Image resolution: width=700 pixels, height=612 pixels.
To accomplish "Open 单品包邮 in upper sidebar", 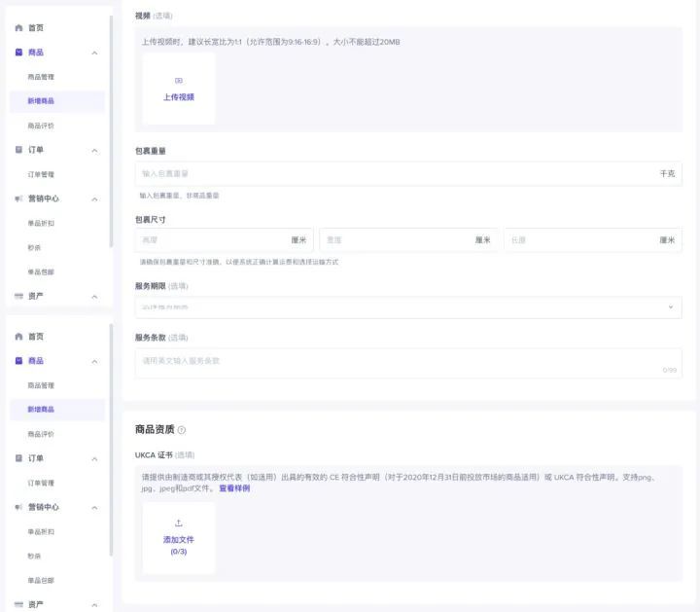I will [x=41, y=271].
